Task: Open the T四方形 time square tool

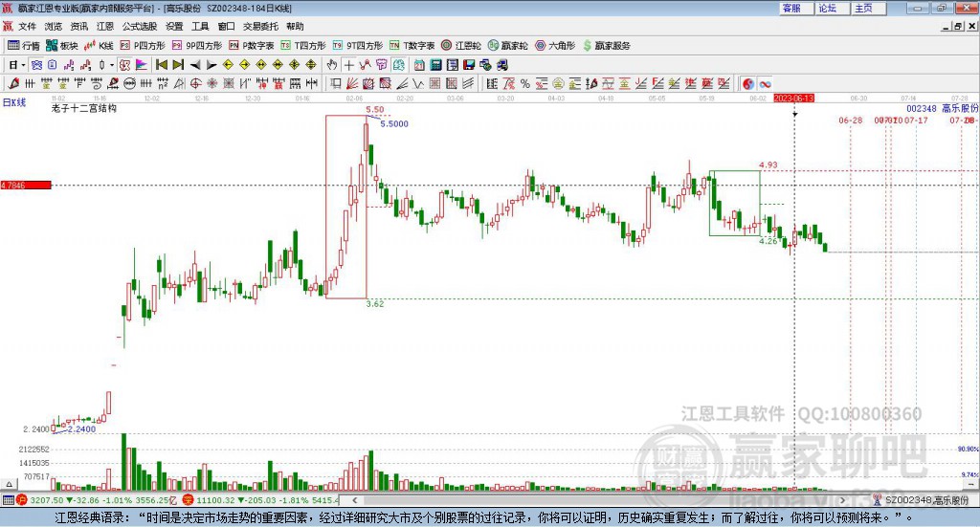Action: tap(303, 46)
